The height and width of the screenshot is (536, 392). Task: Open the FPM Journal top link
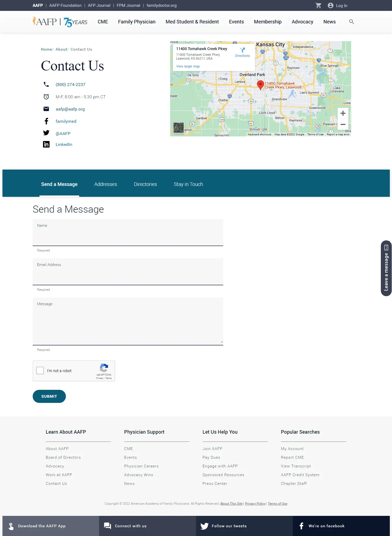128,5
